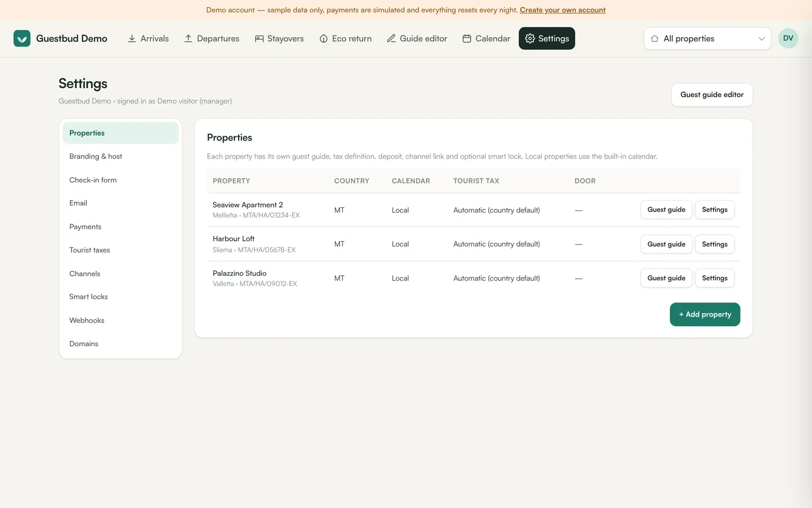
Task: Open the Smart locks section
Action: pyautogui.click(x=121, y=297)
